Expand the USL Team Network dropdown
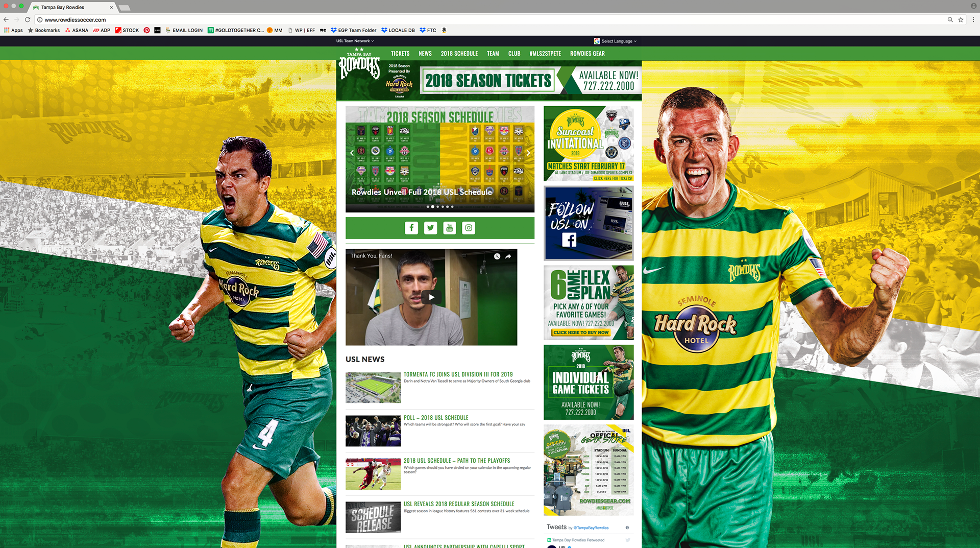Image resolution: width=980 pixels, height=548 pixels. [x=355, y=41]
